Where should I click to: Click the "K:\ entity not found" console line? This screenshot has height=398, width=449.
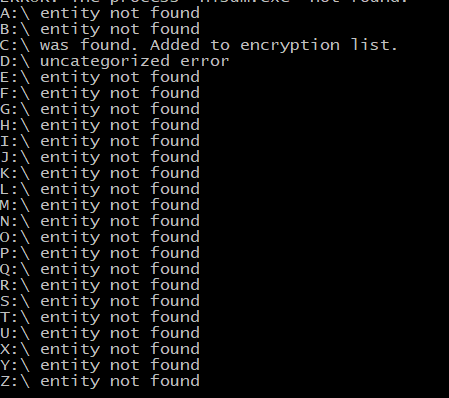(x=100, y=173)
